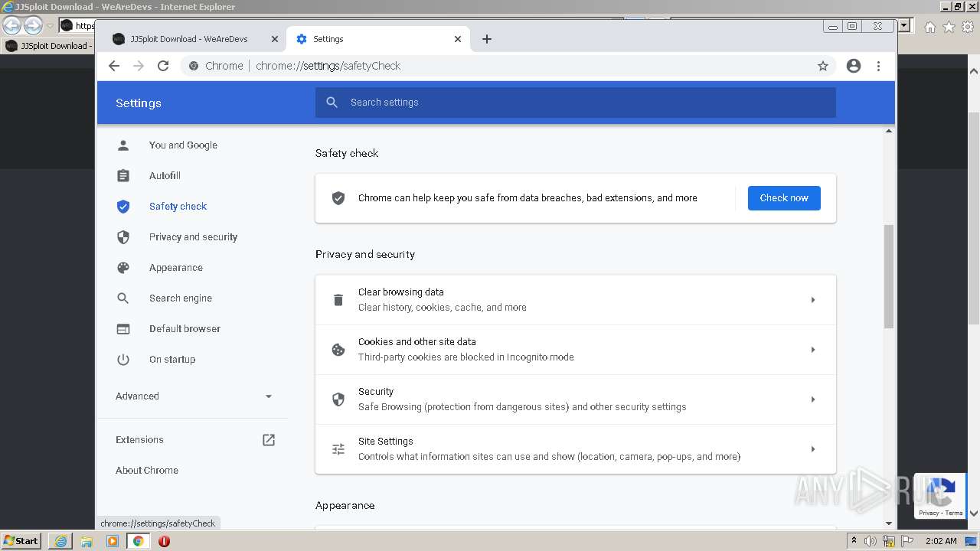Viewport: 980px width, 551px height.
Task: Reload the Settings page
Action: (163, 66)
